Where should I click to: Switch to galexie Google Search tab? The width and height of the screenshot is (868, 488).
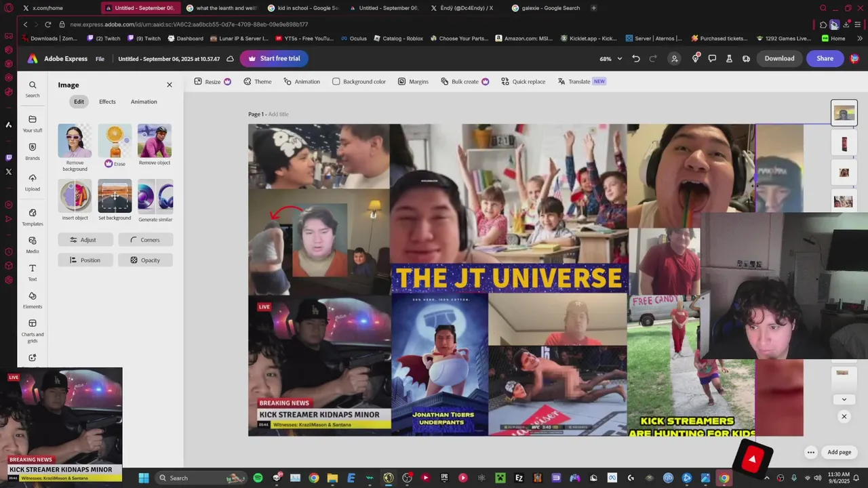(551, 8)
